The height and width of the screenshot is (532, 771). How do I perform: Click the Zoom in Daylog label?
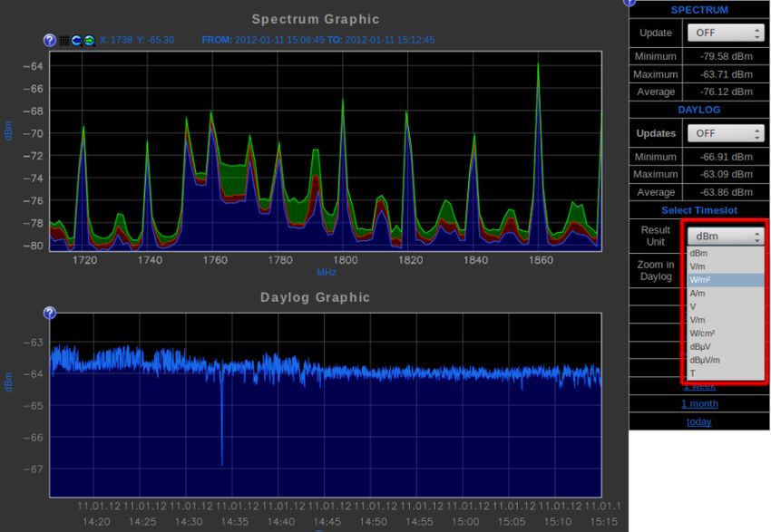[x=656, y=271]
